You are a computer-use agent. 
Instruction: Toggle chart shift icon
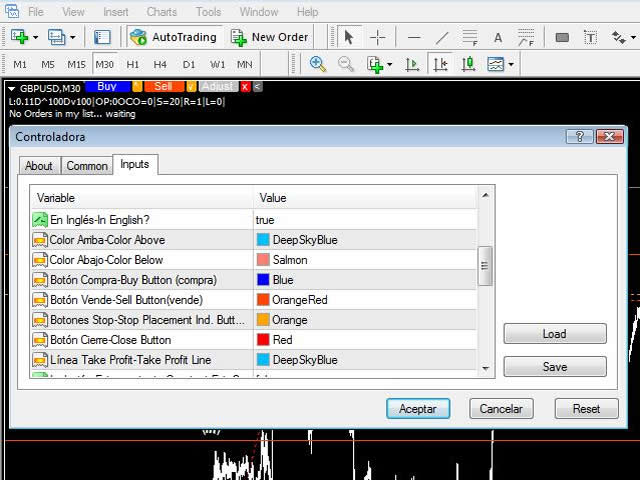(x=440, y=64)
